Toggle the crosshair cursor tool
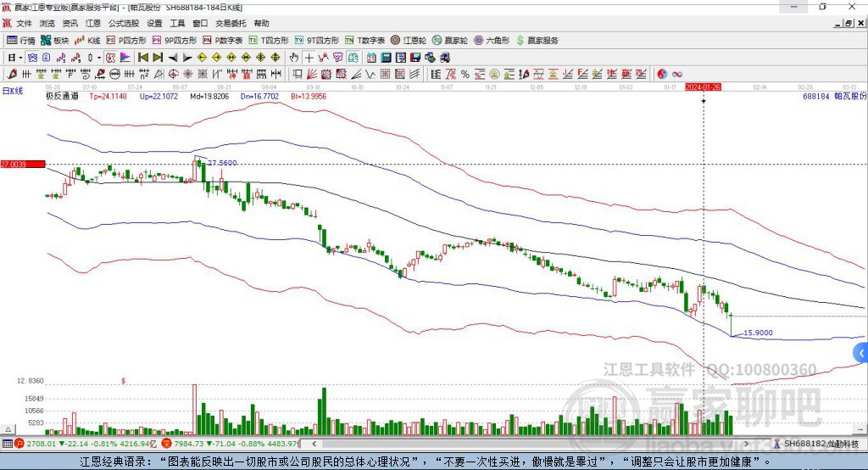The image size is (868, 470). 309,58
